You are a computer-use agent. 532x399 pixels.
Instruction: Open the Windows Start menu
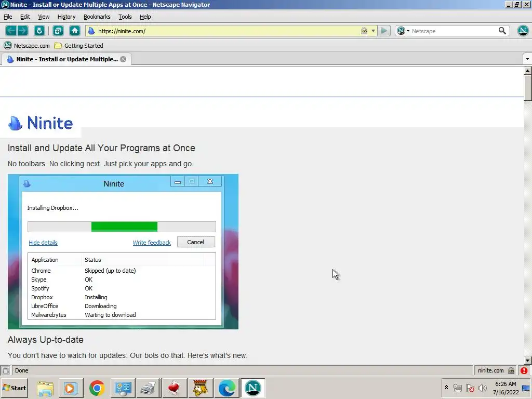click(14, 388)
